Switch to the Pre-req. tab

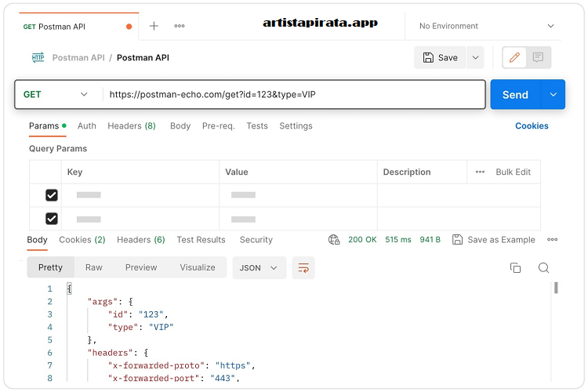coord(218,125)
